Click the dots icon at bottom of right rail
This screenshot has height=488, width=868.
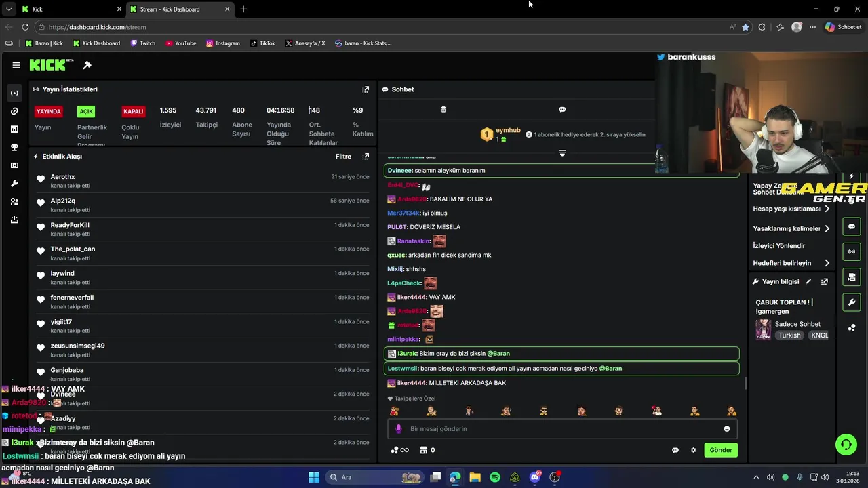[852, 327]
